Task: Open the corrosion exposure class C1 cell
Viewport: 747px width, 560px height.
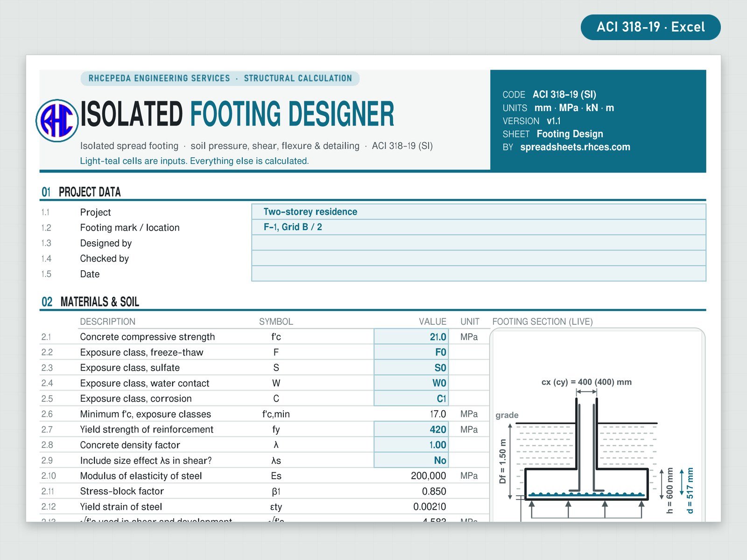Action: click(411, 398)
